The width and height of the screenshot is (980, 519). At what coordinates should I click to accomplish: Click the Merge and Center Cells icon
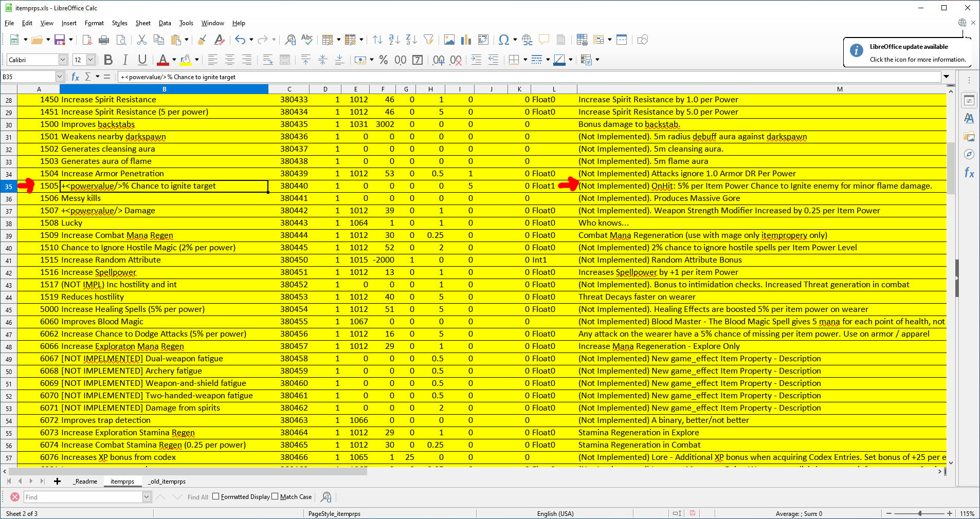pos(285,60)
